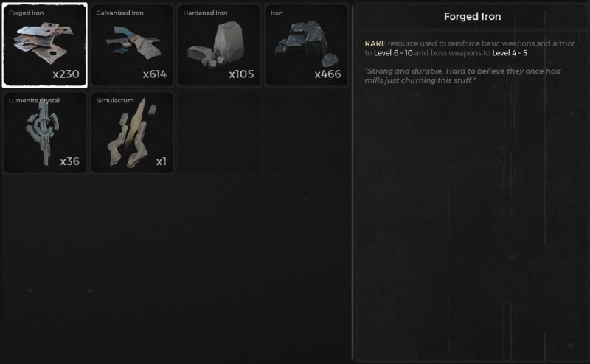Click the Simulacrum slot label
The width and height of the screenshot is (590, 364).
pos(115,100)
